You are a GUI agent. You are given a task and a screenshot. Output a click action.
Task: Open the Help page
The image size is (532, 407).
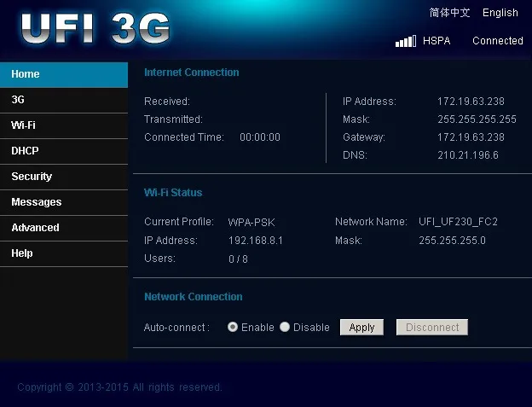pos(64,254)
